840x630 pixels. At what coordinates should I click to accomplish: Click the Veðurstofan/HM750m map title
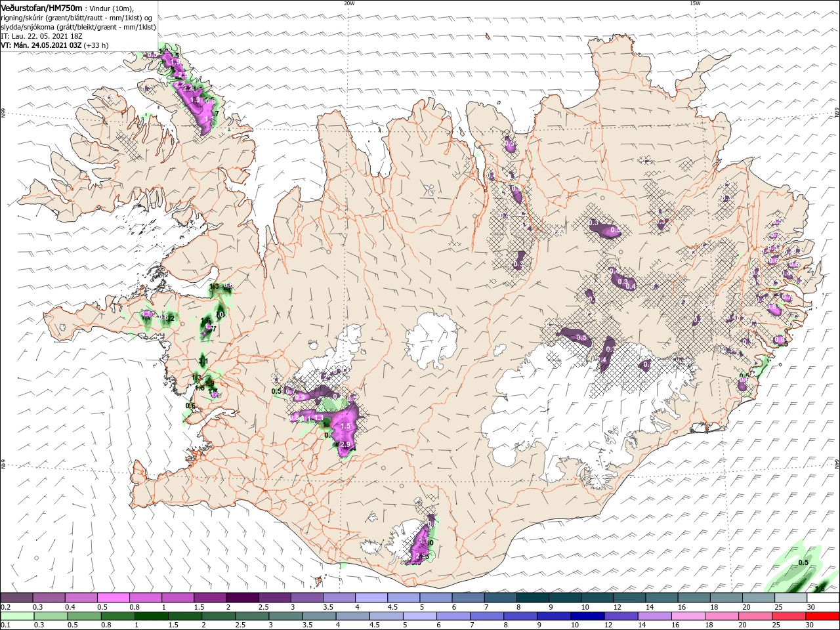click(x=41, y=7)
